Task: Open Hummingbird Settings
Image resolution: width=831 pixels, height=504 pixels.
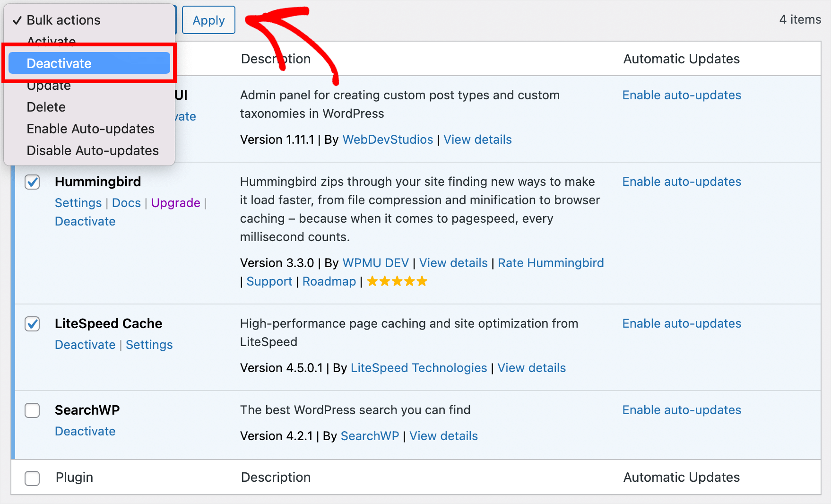Action: (x=78, y=203)
